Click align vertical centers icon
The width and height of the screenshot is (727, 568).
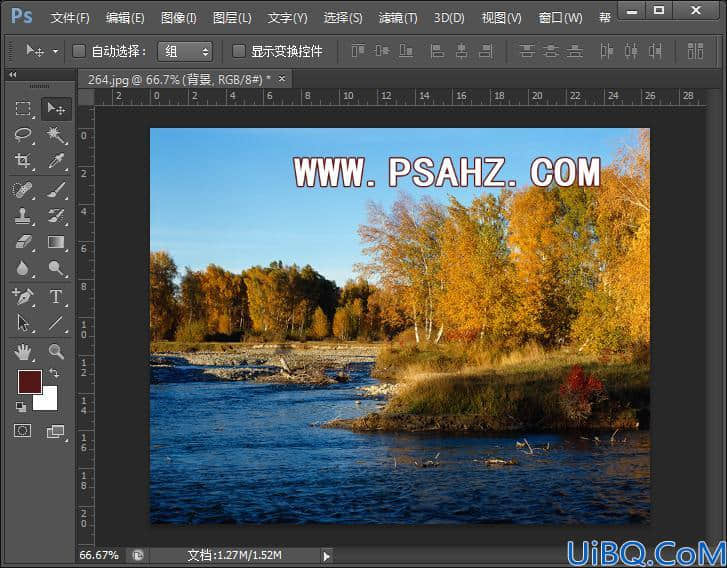(382, 51)
